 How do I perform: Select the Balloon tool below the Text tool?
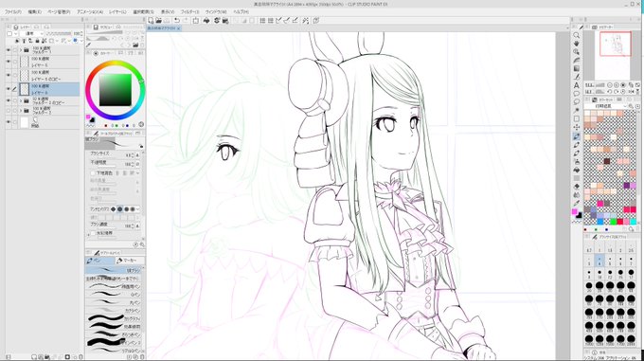[576, 94]
